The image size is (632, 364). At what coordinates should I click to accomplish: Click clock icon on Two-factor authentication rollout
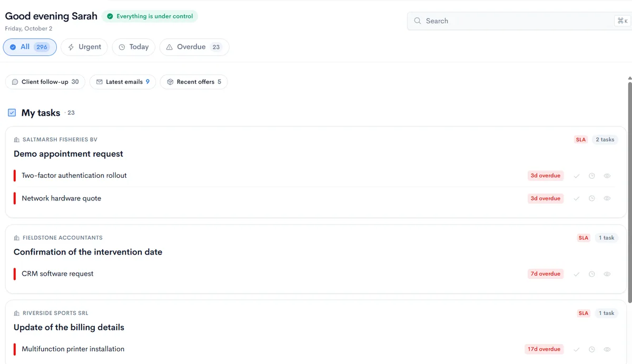(592, 176)
